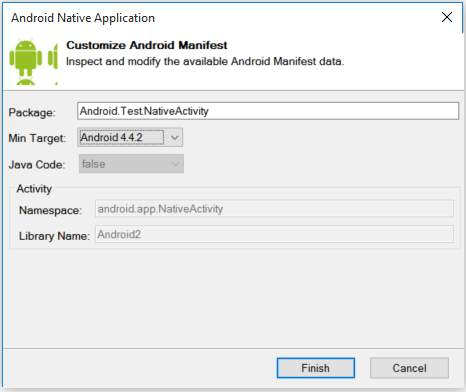Screen dimensions: 466x392
Task: Click the Package input field
Action: [268, 111]
